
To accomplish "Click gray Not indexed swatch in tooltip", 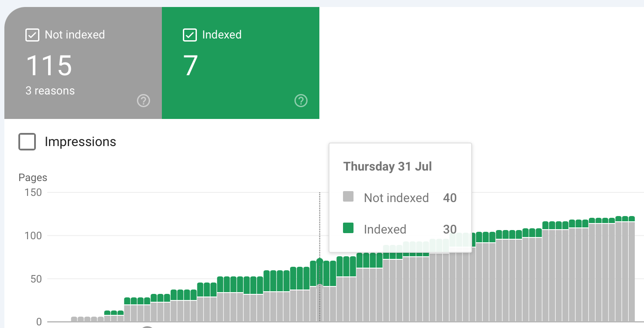I will pos(348,196).
